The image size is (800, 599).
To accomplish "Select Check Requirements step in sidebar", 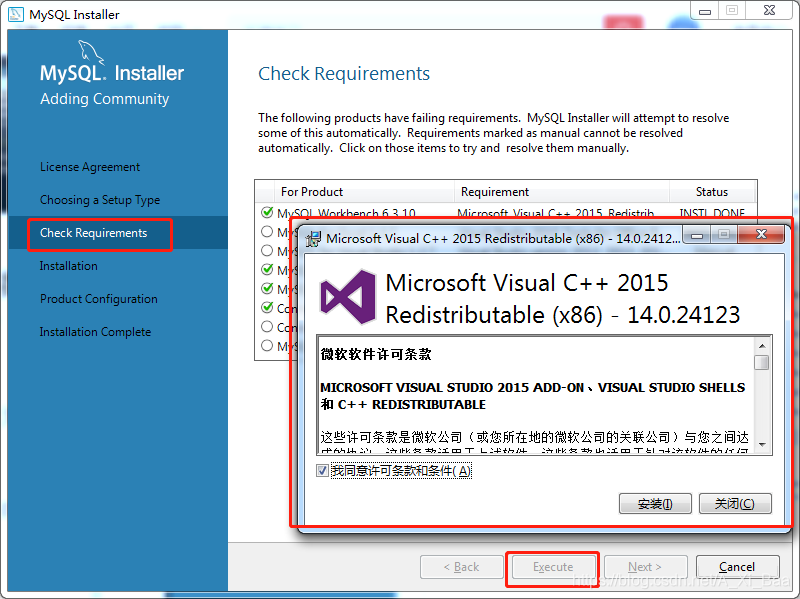I will [93, 233].
